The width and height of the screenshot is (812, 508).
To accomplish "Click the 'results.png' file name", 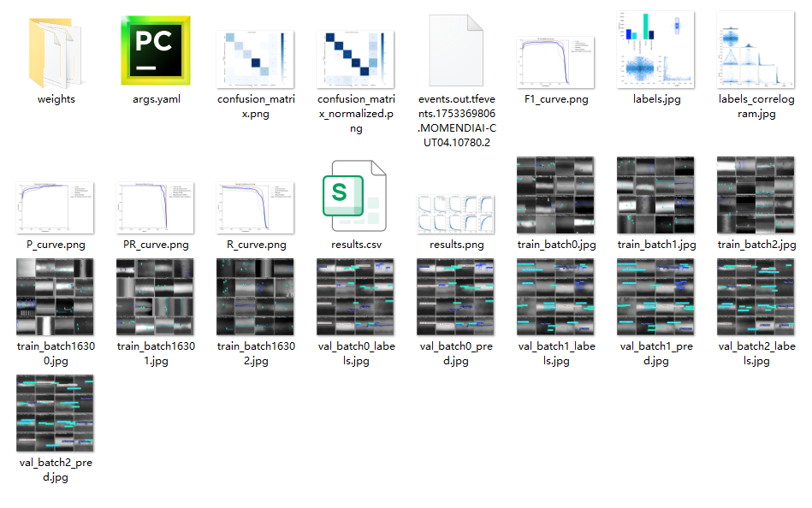I will pos(456,245).
